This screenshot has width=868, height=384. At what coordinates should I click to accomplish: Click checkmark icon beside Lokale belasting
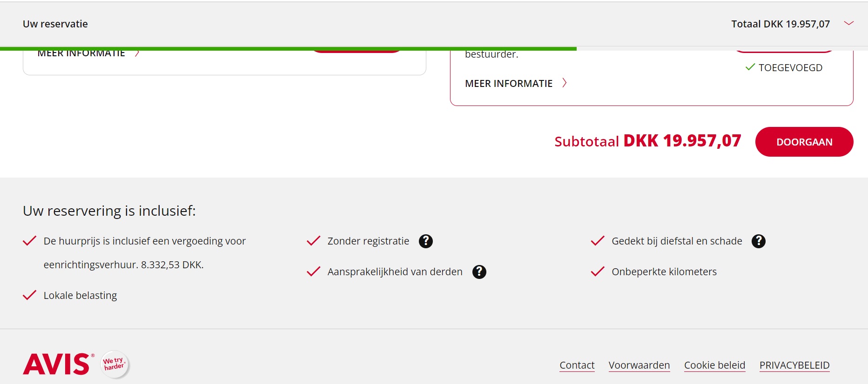(29, 295)
